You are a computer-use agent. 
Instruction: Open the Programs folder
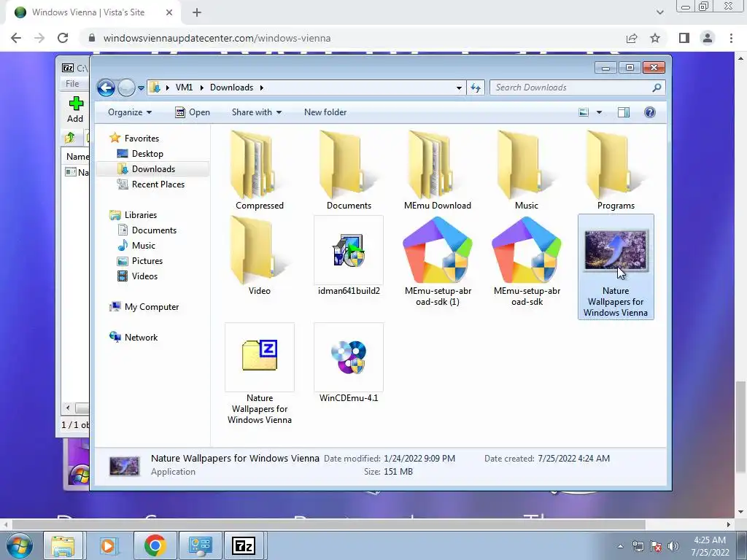pos(616,169)
